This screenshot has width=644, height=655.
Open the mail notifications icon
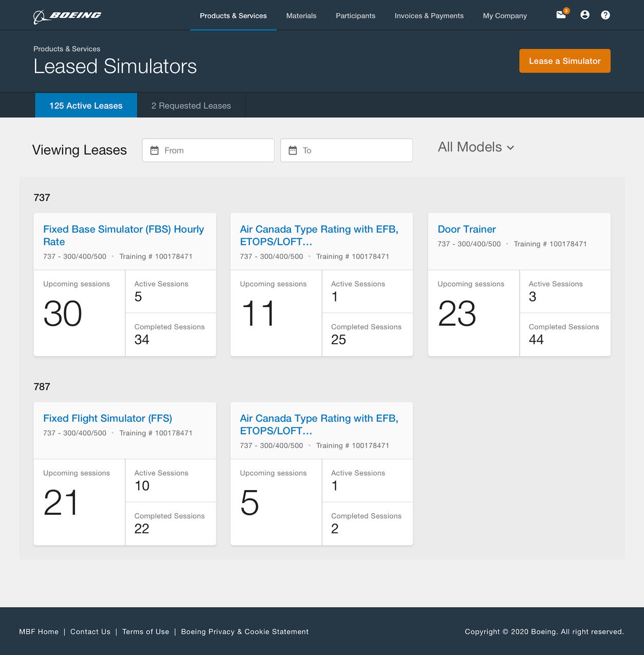point(561,15)
